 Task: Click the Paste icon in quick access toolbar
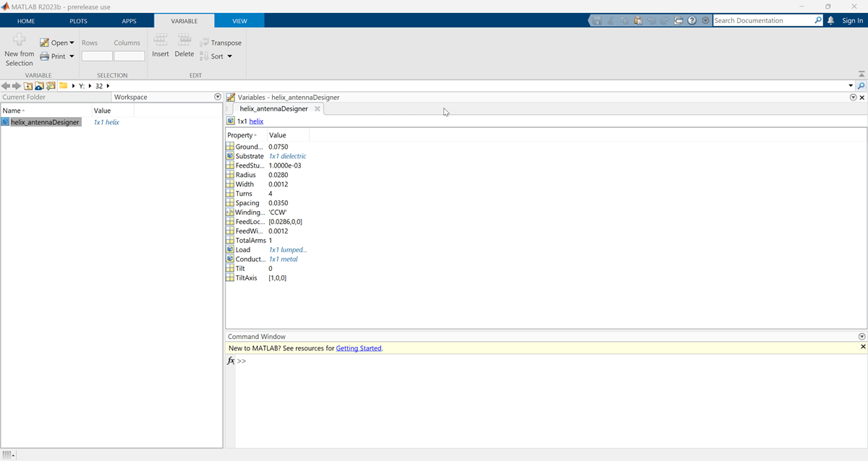point(638,21)
